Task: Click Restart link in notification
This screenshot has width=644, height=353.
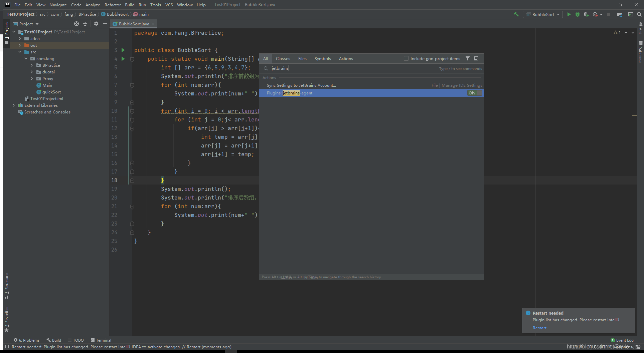Action: point(539,328)
